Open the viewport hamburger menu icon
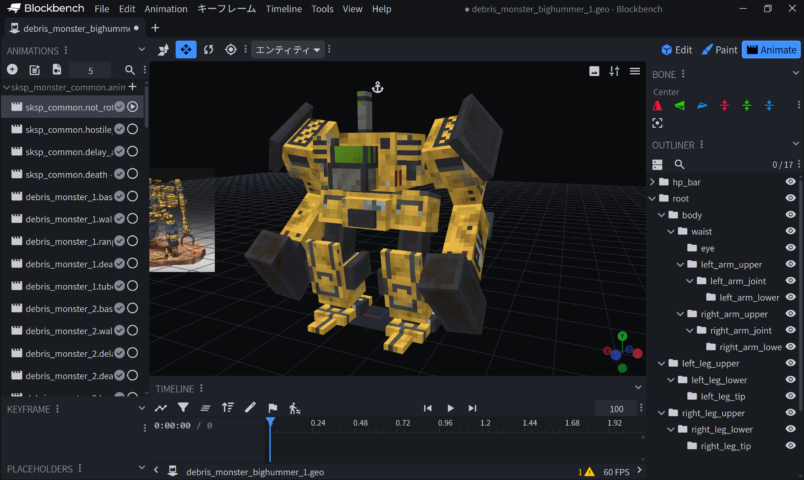 pyautogui.click(x=635, y=71)
